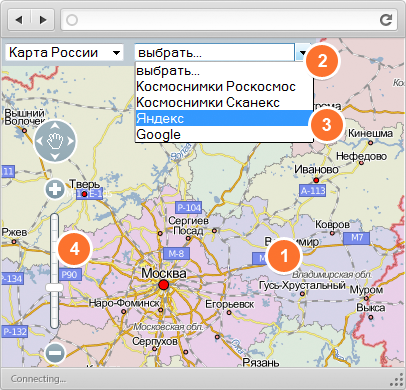Pick Космоснимки Сканекс from list

point(222,102)
